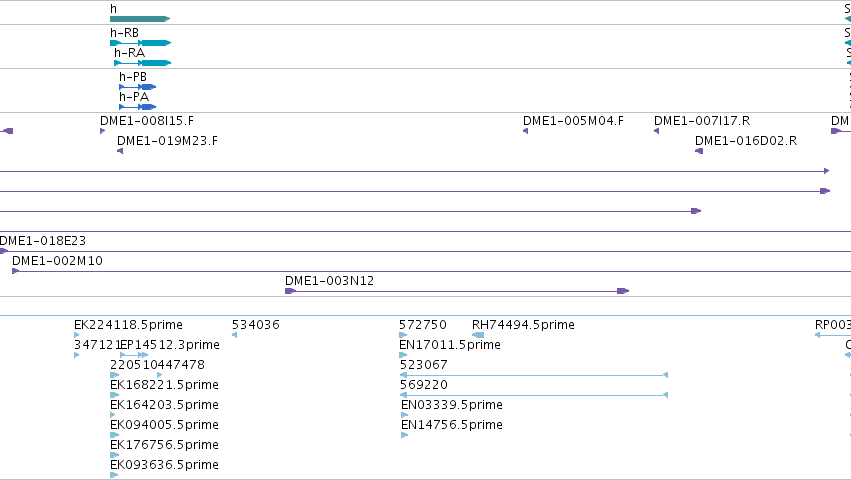The height and width of the screenshot is (480, 851).
Task: Select the h-PA protein feature
Action: pyautogui.click(x=138, y=107)
